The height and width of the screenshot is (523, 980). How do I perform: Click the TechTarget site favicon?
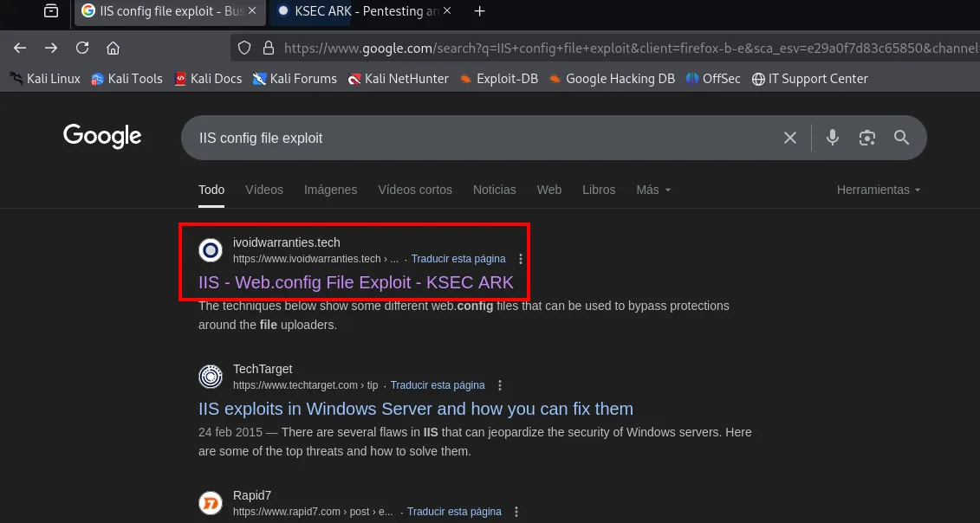(211, 377)
